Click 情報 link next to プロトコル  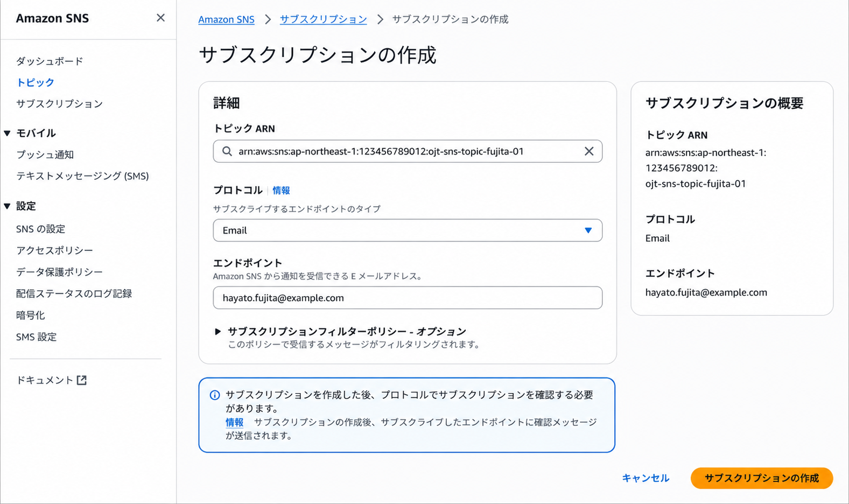pyautogui.click(x=281, y=190)
